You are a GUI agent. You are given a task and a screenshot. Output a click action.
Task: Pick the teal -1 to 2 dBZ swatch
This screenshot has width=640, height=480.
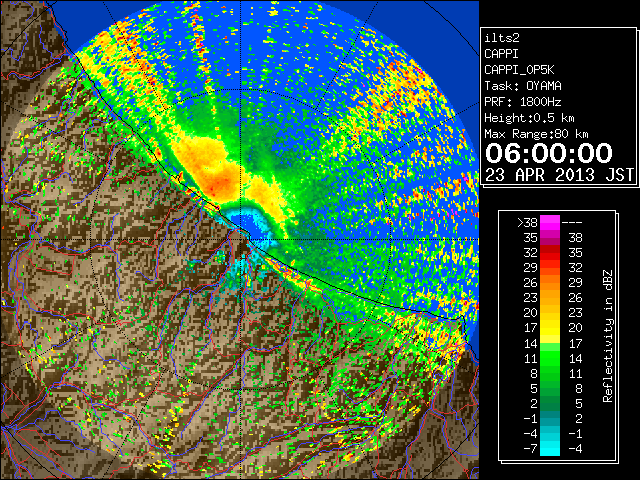(550, 419)
